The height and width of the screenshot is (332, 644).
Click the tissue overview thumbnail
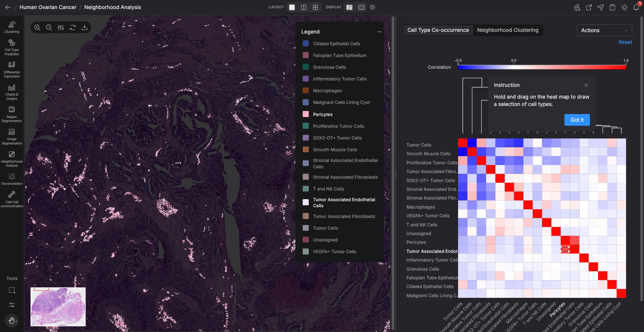[x=58, y=307]
